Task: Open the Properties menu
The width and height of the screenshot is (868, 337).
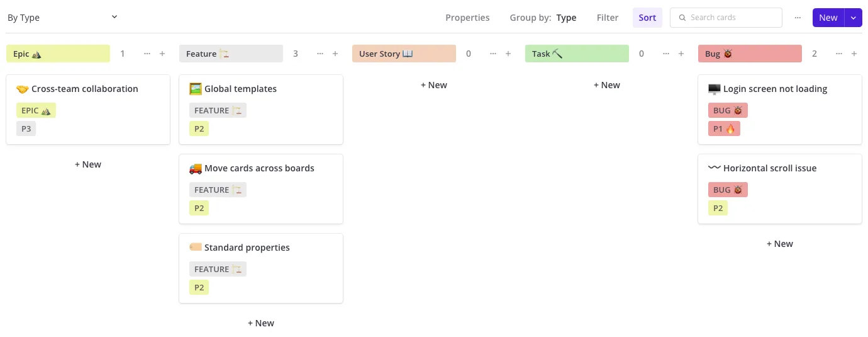Action: pos(467,18)
